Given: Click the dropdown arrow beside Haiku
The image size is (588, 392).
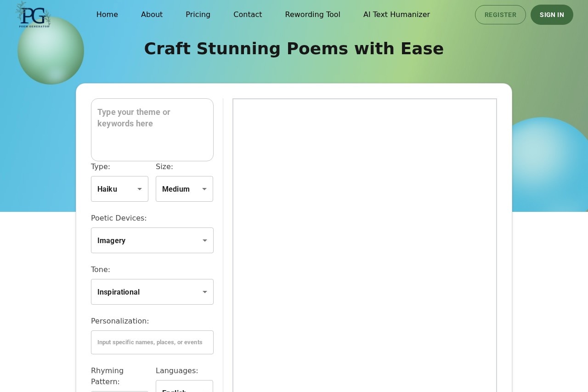Looking at the screenshot, I should (x=140, y=189).
